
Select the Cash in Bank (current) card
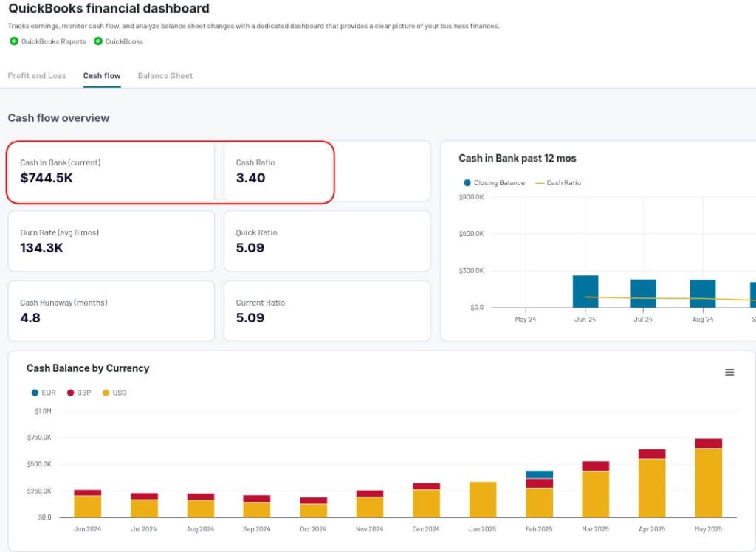point(111,172)
